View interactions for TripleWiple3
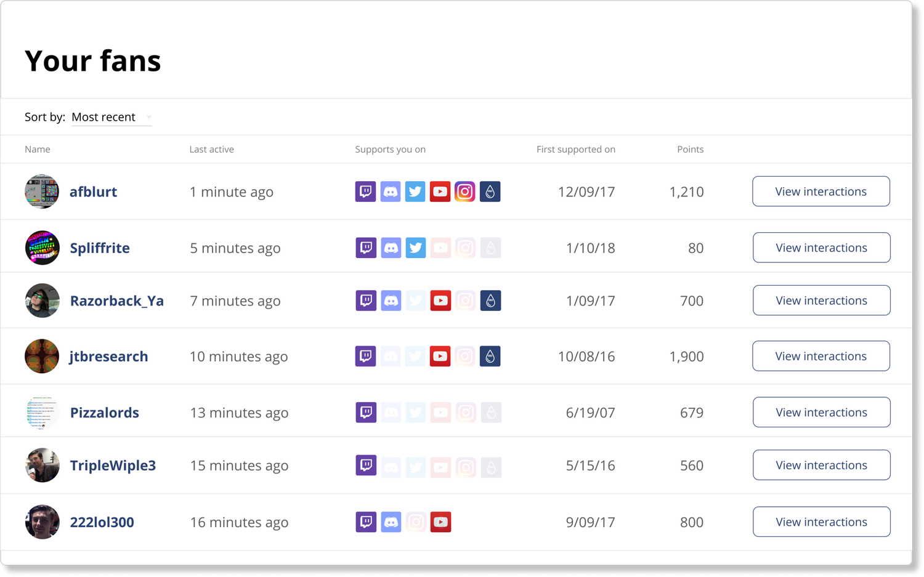 pos(821,465)
